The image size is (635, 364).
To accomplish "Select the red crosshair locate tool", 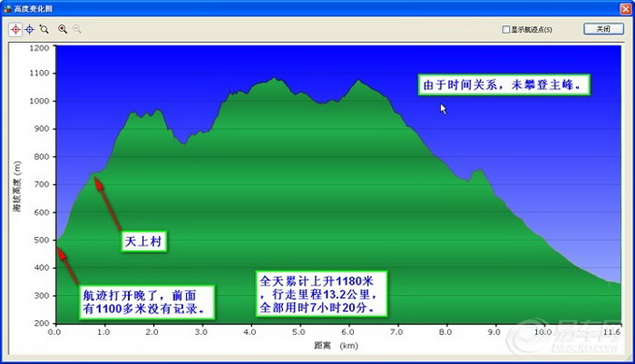I will (x=15, y=29).
